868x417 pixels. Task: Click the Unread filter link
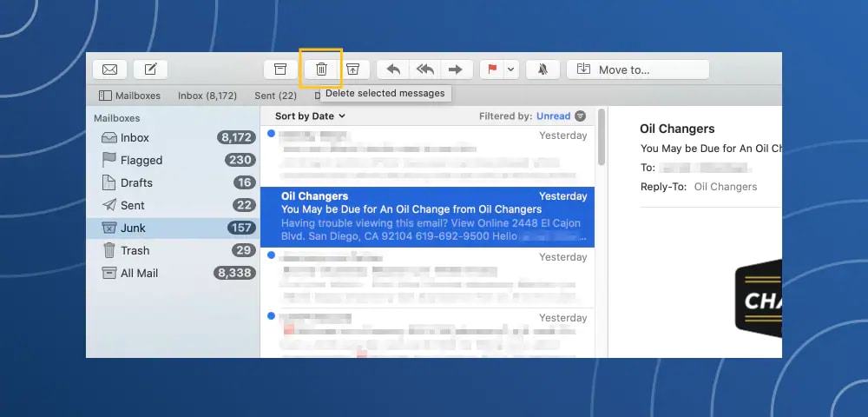coord(553,116)
